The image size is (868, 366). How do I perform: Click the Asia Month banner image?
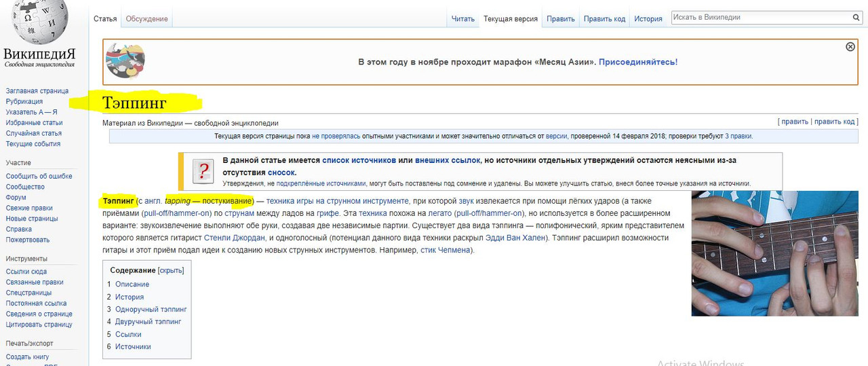coord(125,60)
